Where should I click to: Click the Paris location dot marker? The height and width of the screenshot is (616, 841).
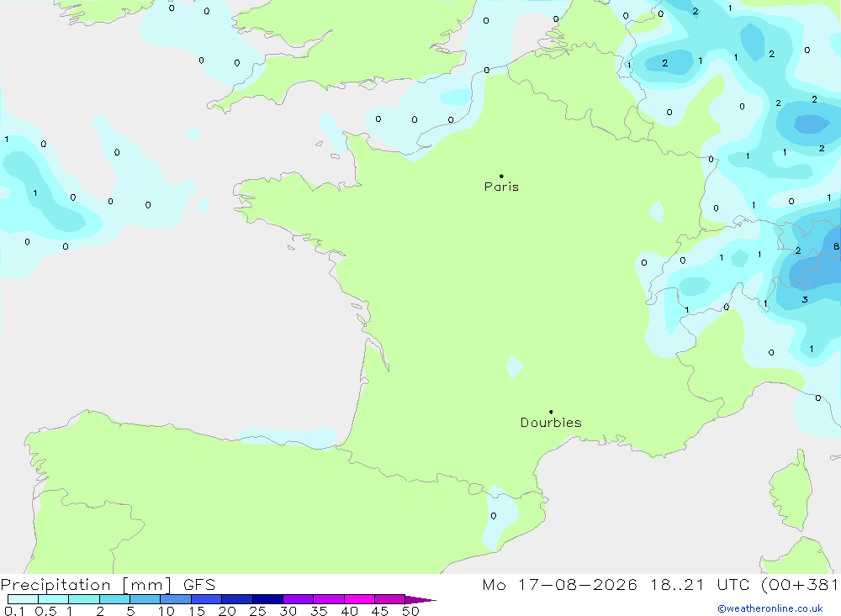(501, 176)
